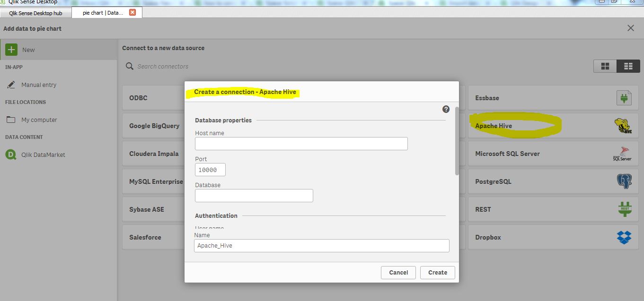Close the Add data panel
The height and width of the screenshot is (301, 644).
click(630, 28)
